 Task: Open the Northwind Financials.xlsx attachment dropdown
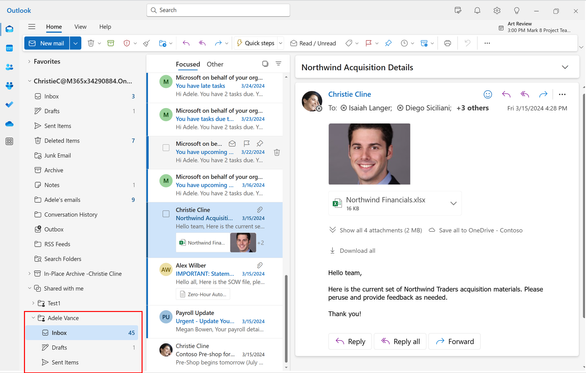(x=453, y=203)
